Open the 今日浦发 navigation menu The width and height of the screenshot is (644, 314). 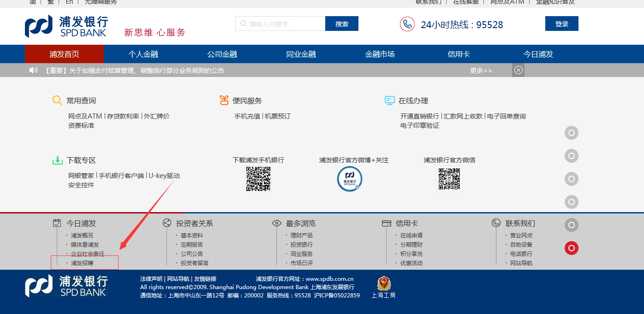point(538,54)
